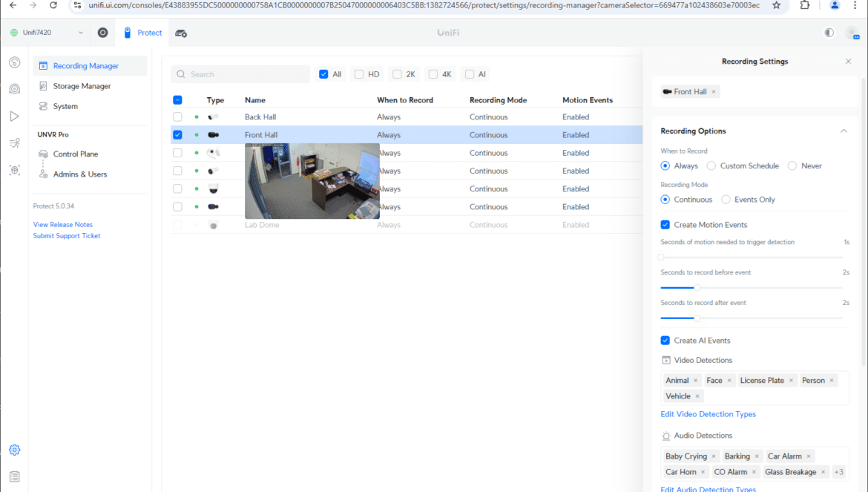Open Control Plane under UNVR Pro
Screen dimensions: 868x492
(x=75, y=154)
